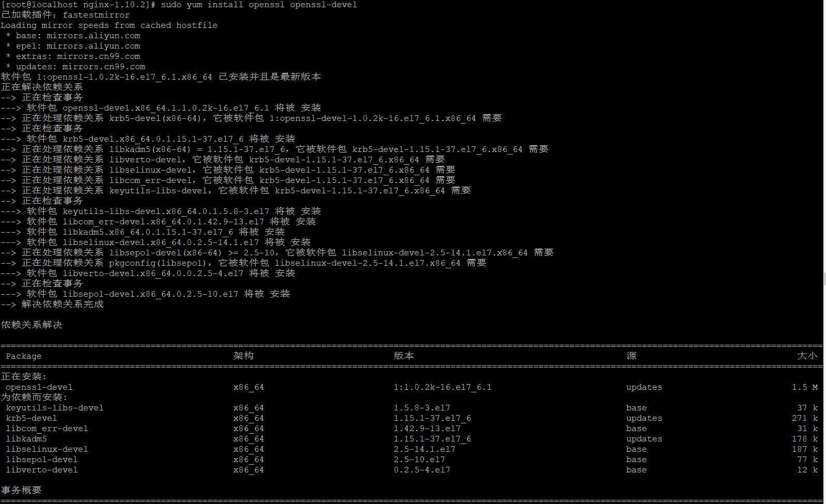Click the '* extras: mirrors.cn99.com' line

pyautogui.click(x=73, y=56)
